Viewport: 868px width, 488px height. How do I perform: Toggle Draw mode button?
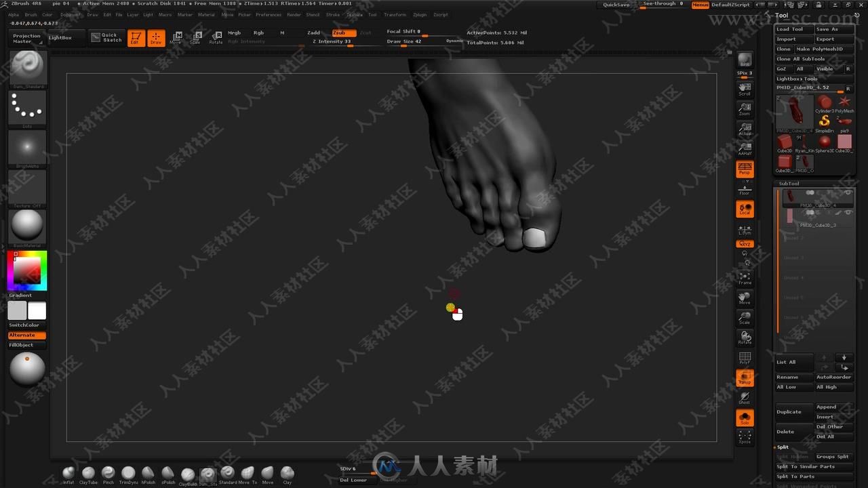tap(156, 38)
